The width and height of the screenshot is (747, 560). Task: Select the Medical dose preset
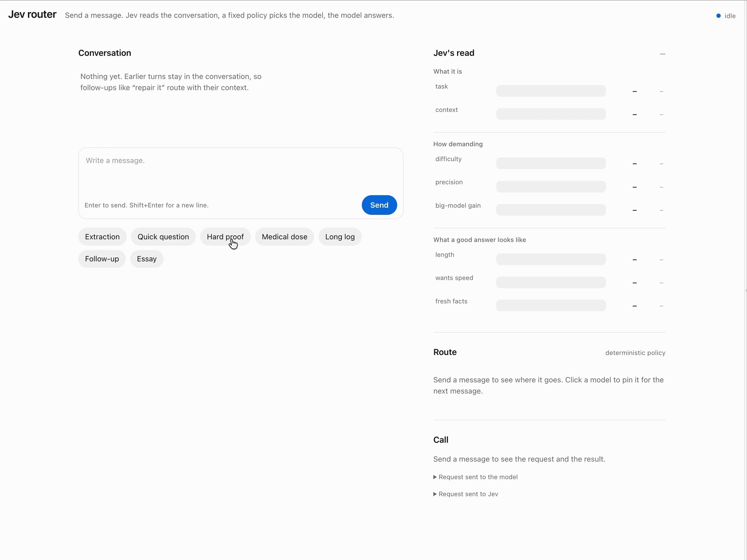(284, 237)
